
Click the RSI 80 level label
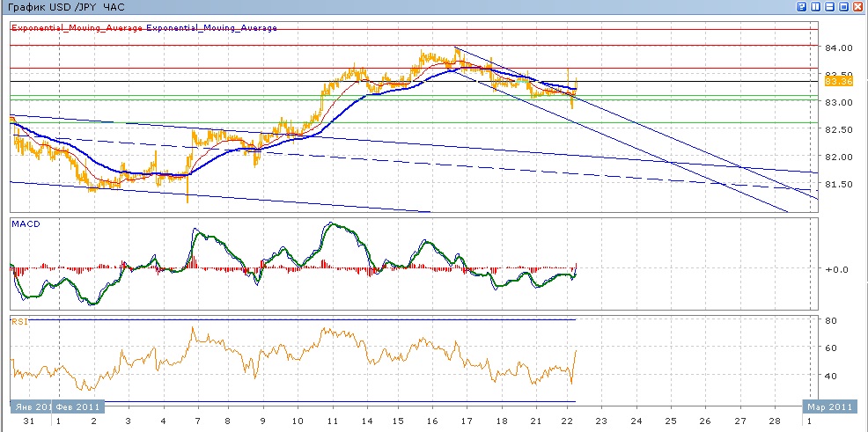(830, 321)
